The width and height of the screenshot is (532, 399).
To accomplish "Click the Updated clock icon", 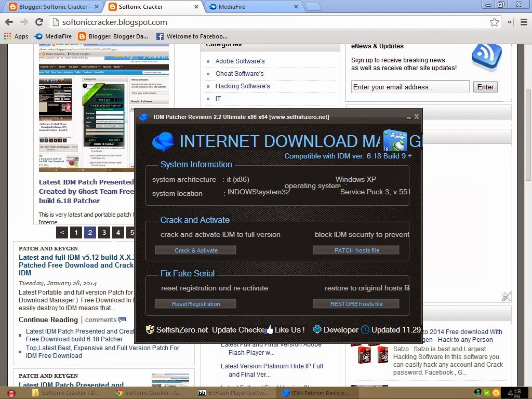I will (x=365, y=329).
